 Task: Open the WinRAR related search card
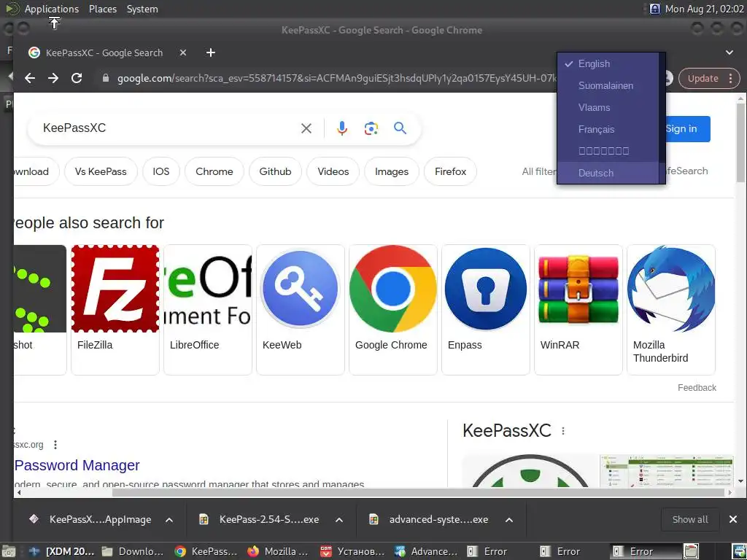(578, 309)
